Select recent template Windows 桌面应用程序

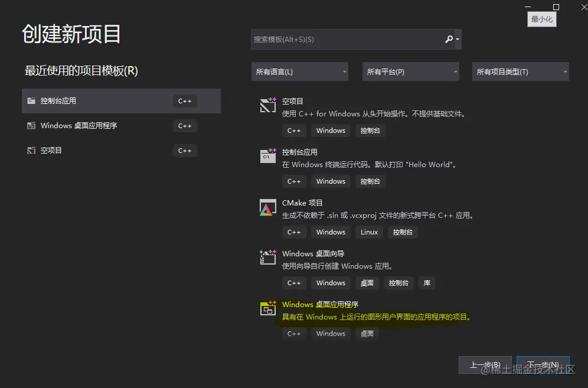121,126
